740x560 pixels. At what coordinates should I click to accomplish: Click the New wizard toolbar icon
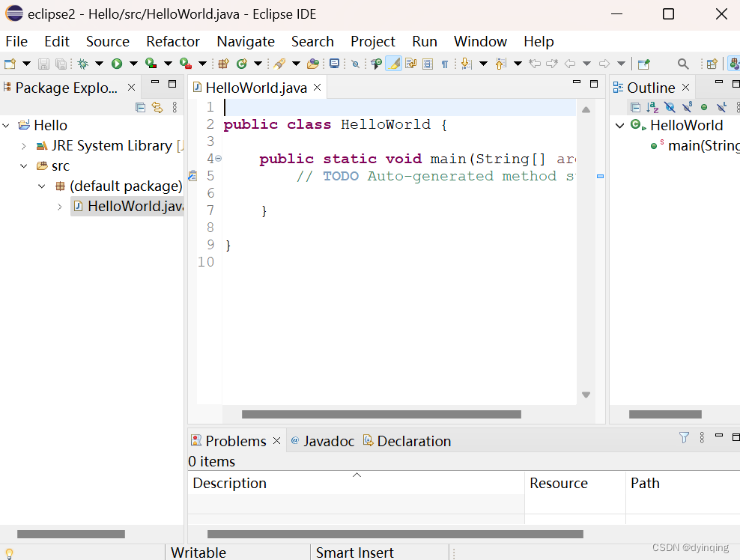(10, 64)
